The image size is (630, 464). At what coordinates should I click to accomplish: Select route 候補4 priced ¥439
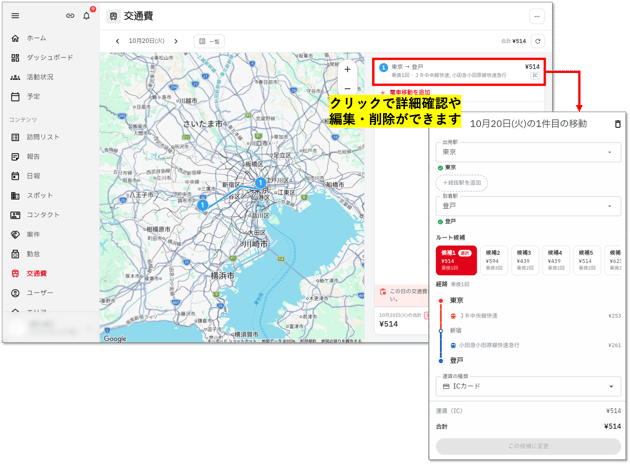(x=556, y=260)
